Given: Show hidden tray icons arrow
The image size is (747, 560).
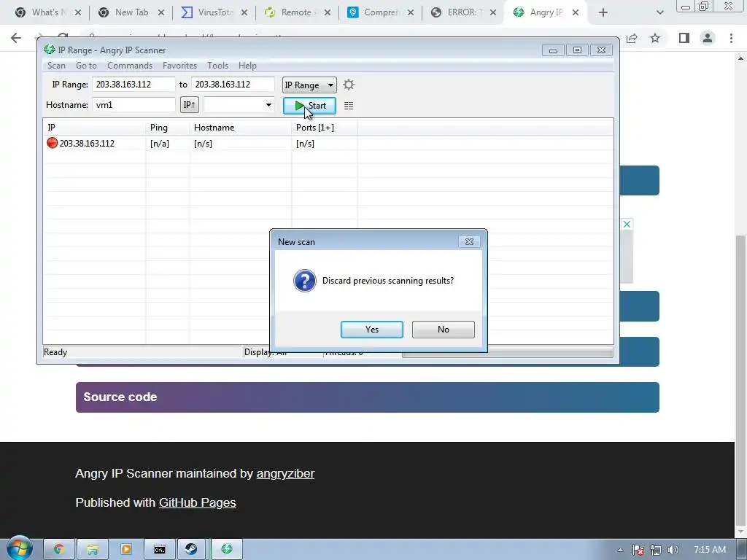Looking at the screenshot, I should 620,550.
